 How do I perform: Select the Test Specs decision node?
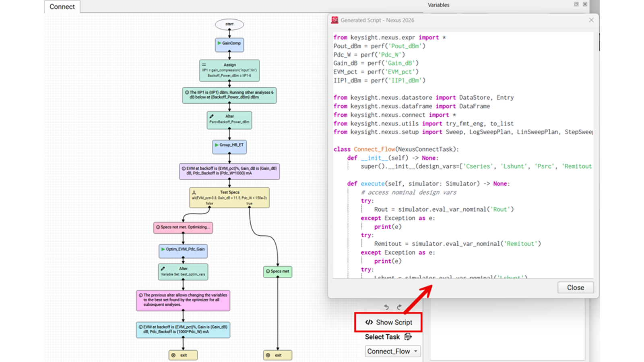pos(229,197)
